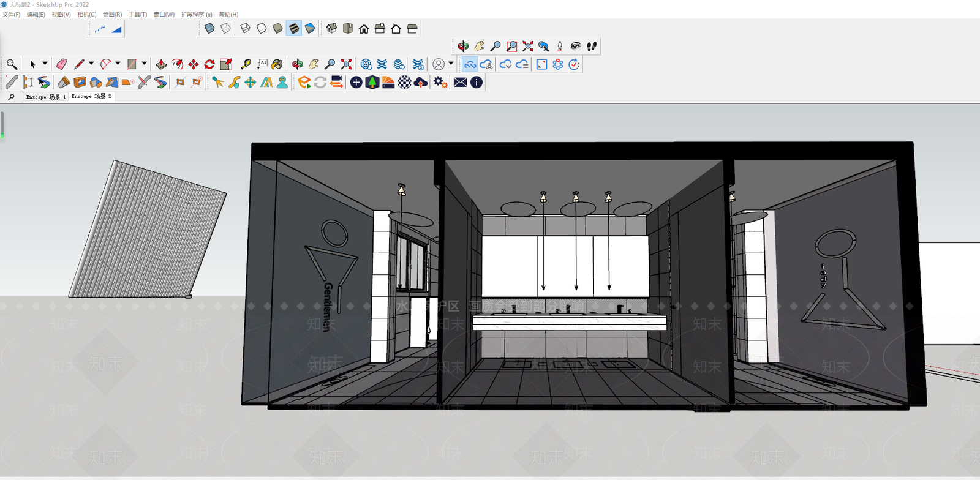Expand the Line tool dropdown arrow
980x480 pixels.
(91, 64)
